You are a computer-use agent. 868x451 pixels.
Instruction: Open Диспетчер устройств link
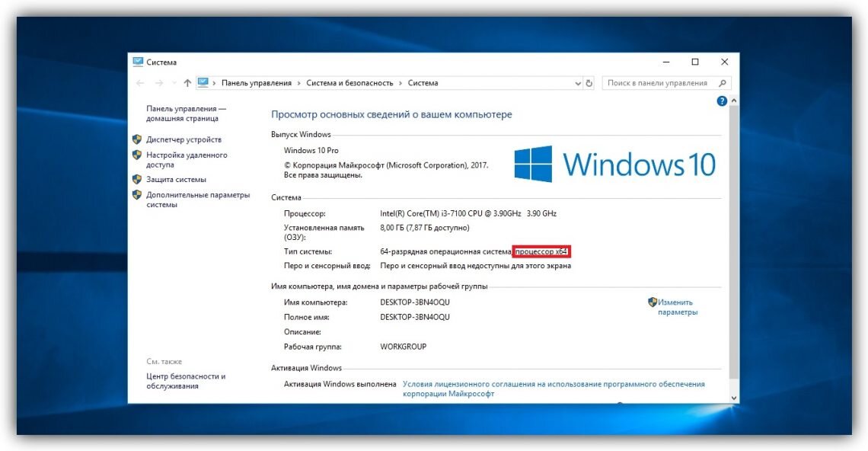tap(183, 139)
